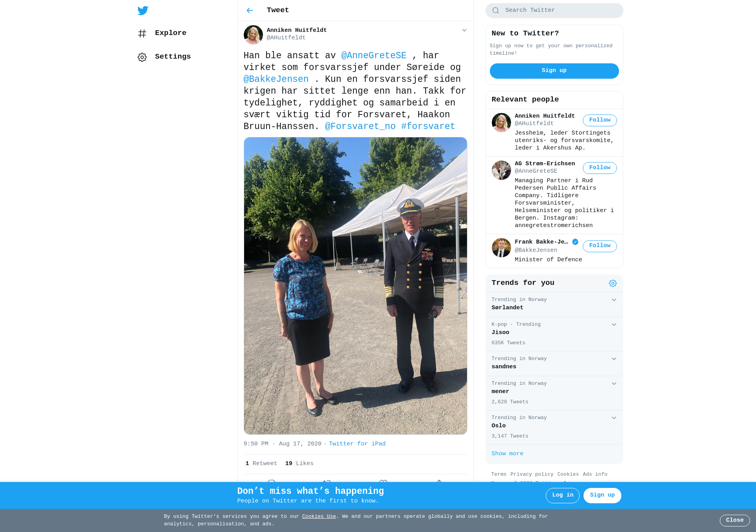Follow Frank Bakke-Jensen
The image size is (756, 532).
(x=600, y=246)
